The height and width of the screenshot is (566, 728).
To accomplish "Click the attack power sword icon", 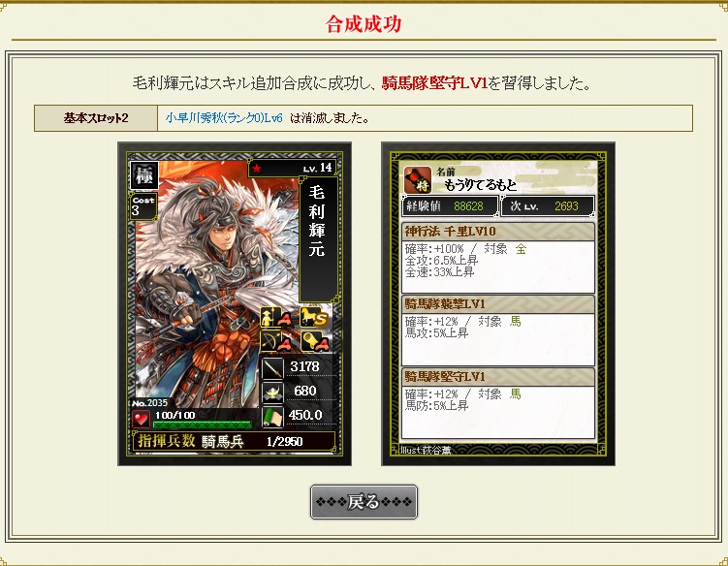I will tap(272, 368).
